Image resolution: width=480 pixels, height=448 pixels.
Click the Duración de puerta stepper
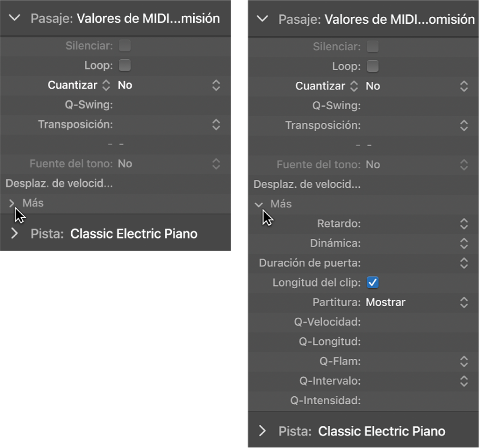(x=464, y=263)
